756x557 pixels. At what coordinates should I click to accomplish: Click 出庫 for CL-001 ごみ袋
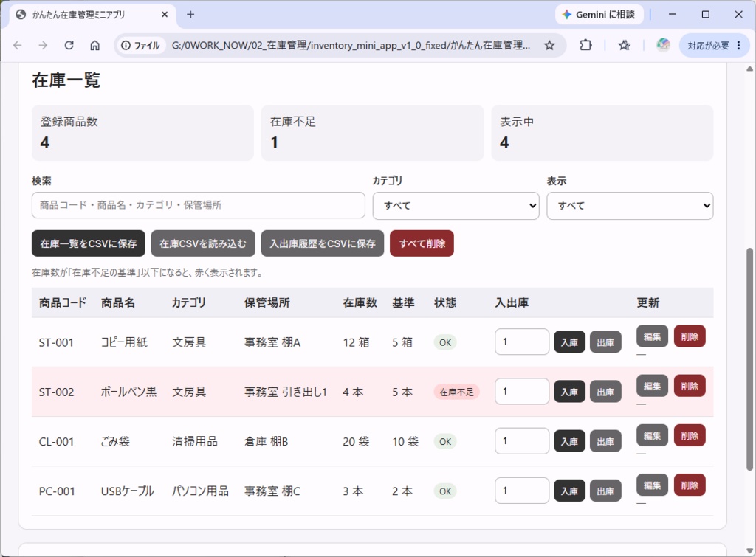605,441
